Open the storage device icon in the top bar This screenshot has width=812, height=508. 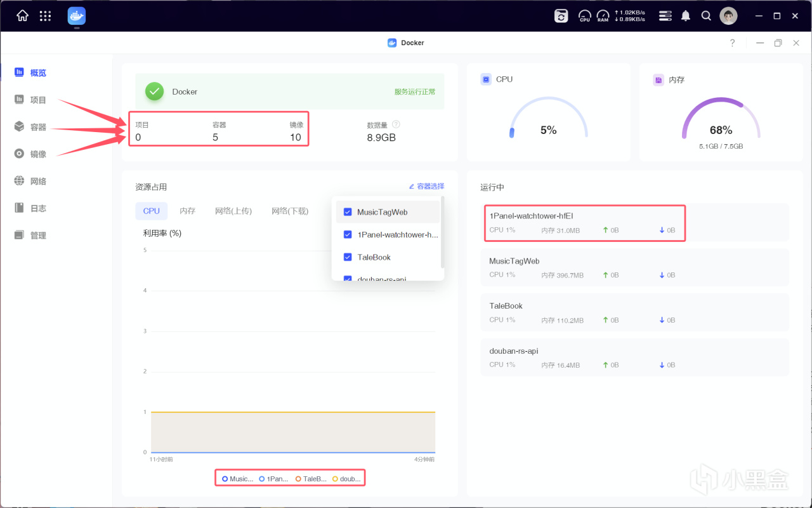(665, 16)
